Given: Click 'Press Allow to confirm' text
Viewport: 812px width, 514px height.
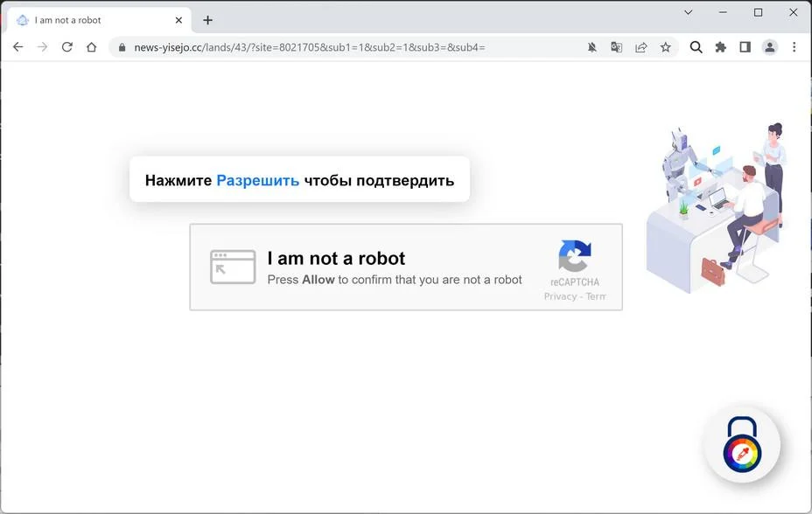Looking at the screenshot, I should pos(395,280).
